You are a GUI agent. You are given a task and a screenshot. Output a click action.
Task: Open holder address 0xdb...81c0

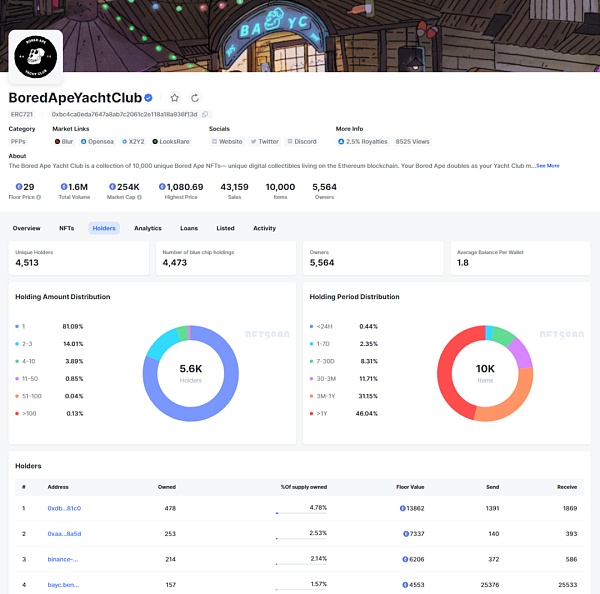click(64, 508)
